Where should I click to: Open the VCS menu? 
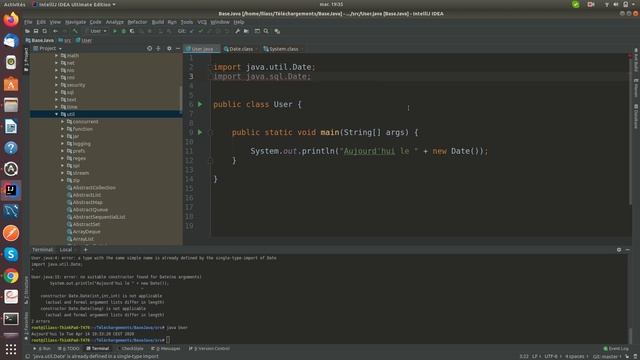202,22
